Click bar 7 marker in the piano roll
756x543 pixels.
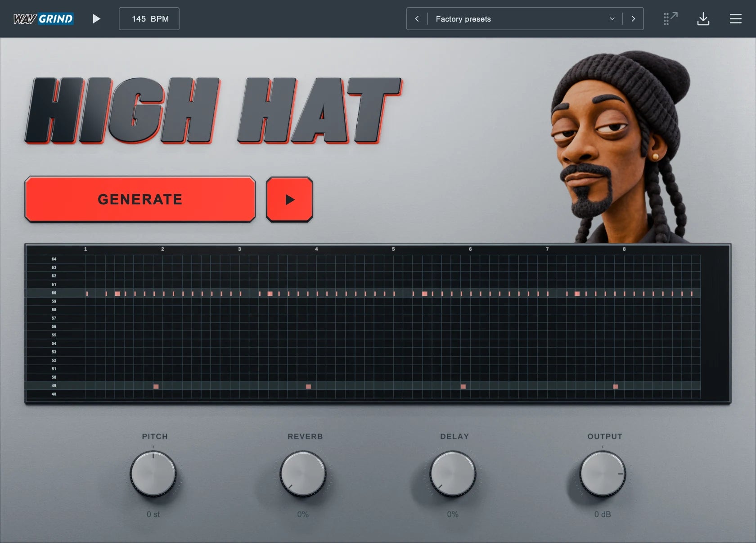[547, 249]
